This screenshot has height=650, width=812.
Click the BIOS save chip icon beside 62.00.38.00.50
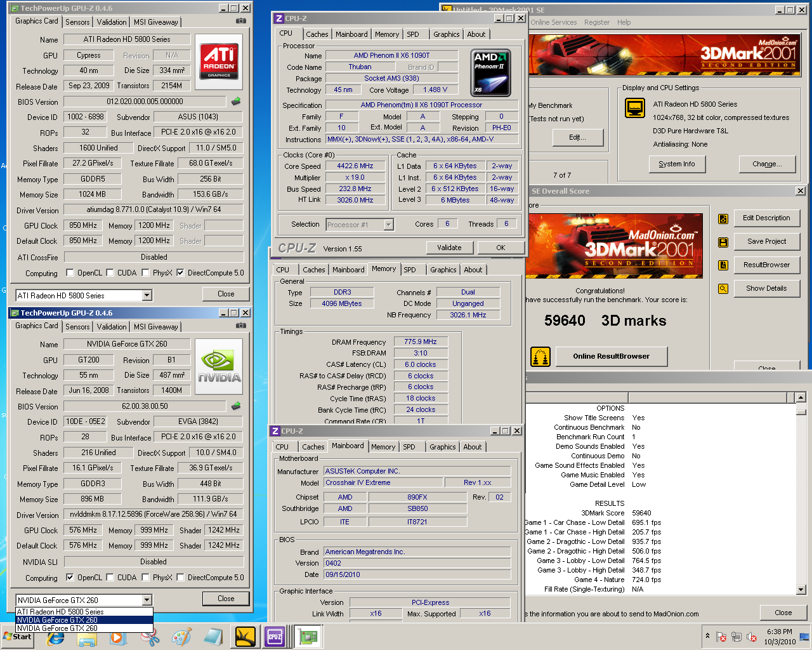pos(236,406)
